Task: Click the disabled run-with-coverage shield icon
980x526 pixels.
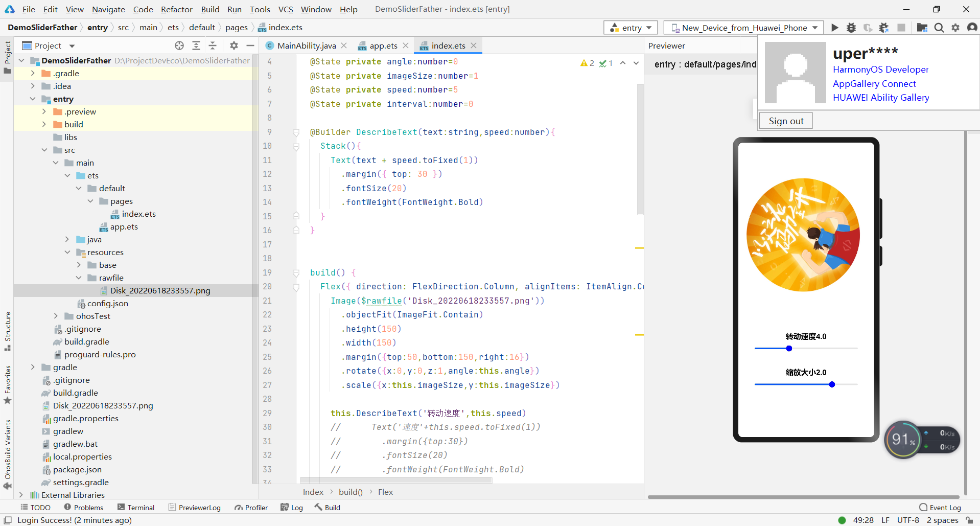Action: pos(868,28)
